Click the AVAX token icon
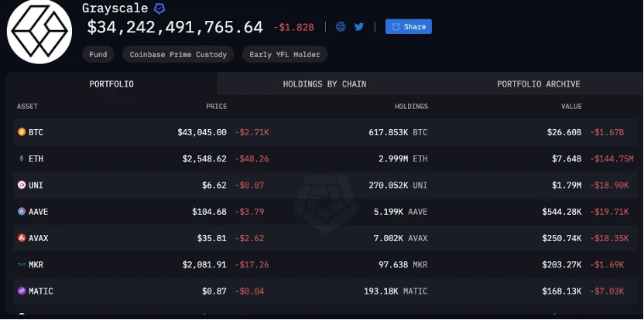The image size is (644, 320). tap(21, 238)
